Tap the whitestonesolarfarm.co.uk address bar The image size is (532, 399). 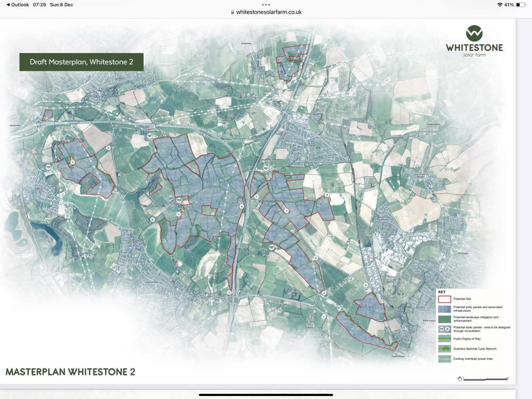point(269,12)
